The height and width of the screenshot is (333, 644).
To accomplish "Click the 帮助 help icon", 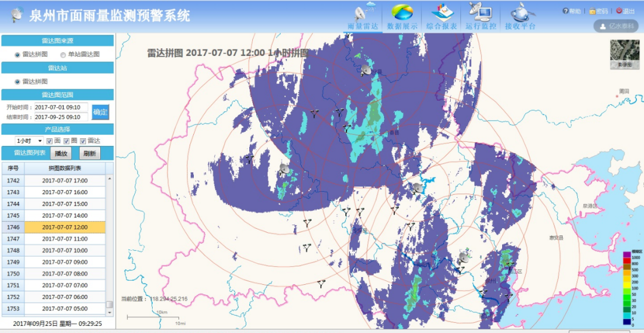I will 565,11.
